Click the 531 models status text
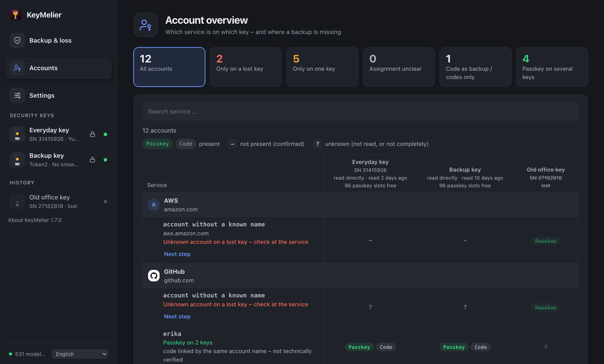Screen dimensions: 604x364 tap(30, 354)
